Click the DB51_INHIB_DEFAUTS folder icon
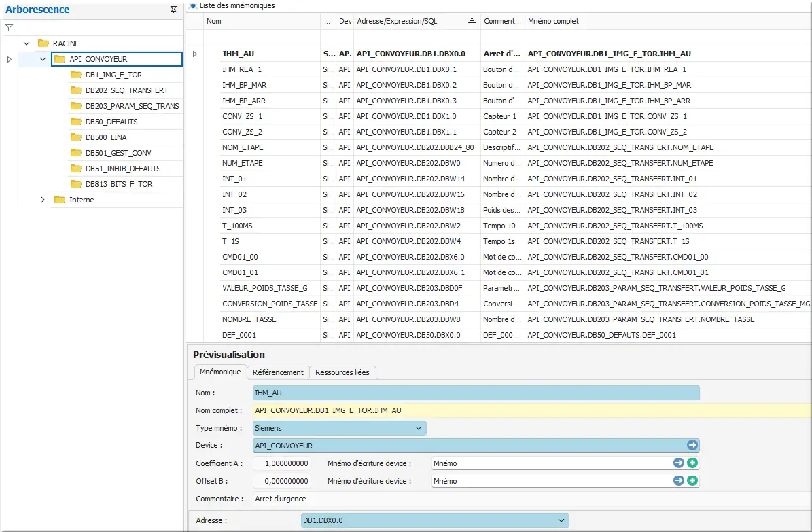Viewport: 812px width, 532px height. [x=76, y=169]
